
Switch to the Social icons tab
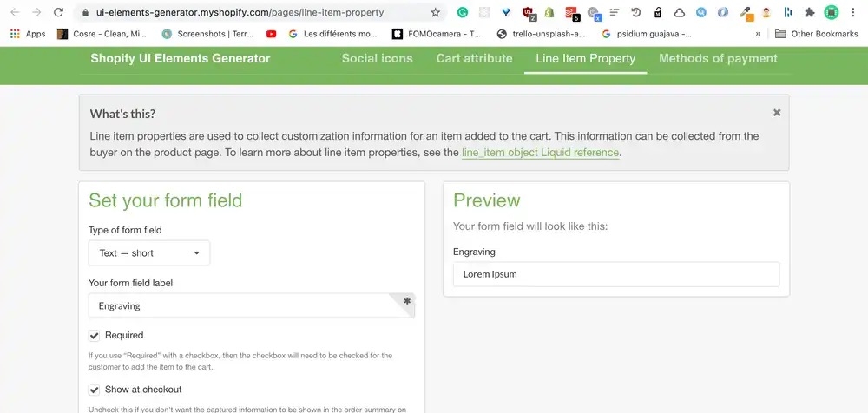pos(377,58)
